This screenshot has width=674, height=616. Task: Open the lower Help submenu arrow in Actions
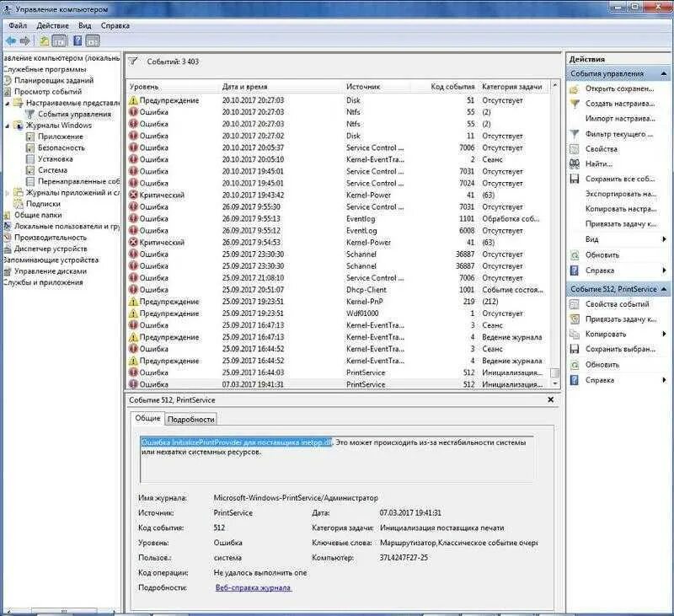[x=665, y=380]
